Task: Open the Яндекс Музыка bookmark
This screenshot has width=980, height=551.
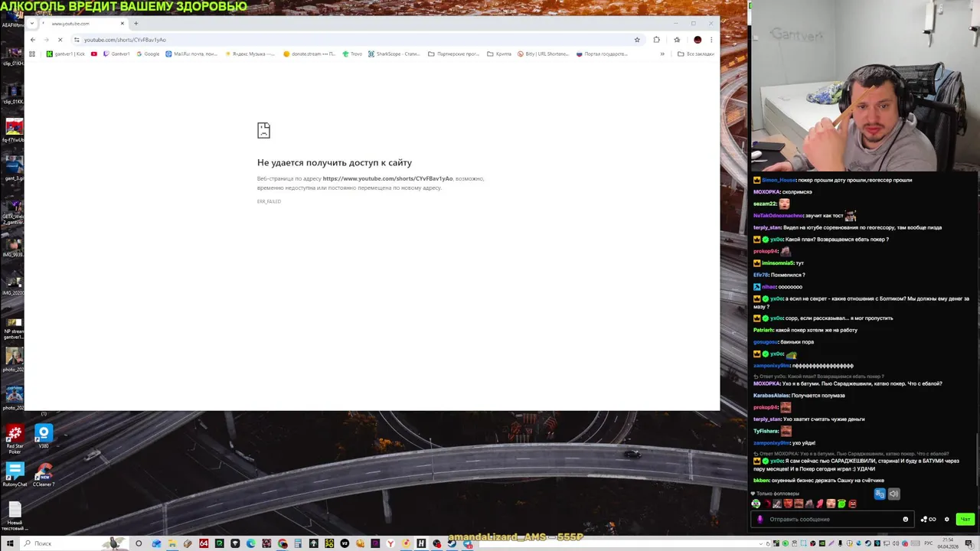Action: (250, 54)
